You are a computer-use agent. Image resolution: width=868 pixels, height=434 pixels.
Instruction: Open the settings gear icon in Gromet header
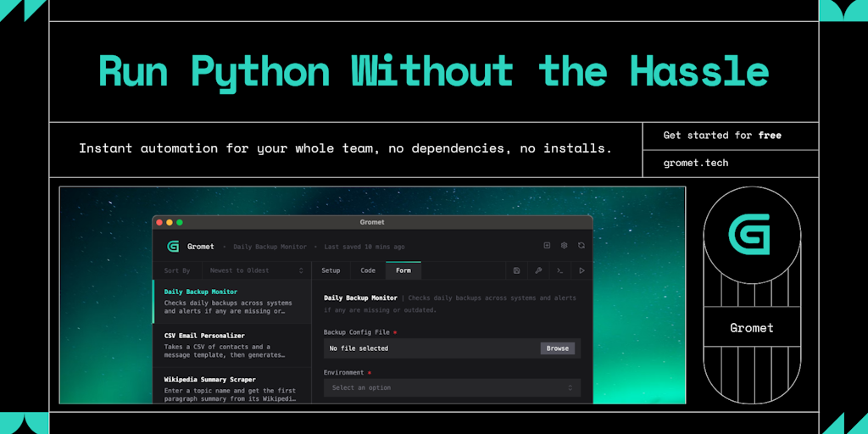(564, 246)
